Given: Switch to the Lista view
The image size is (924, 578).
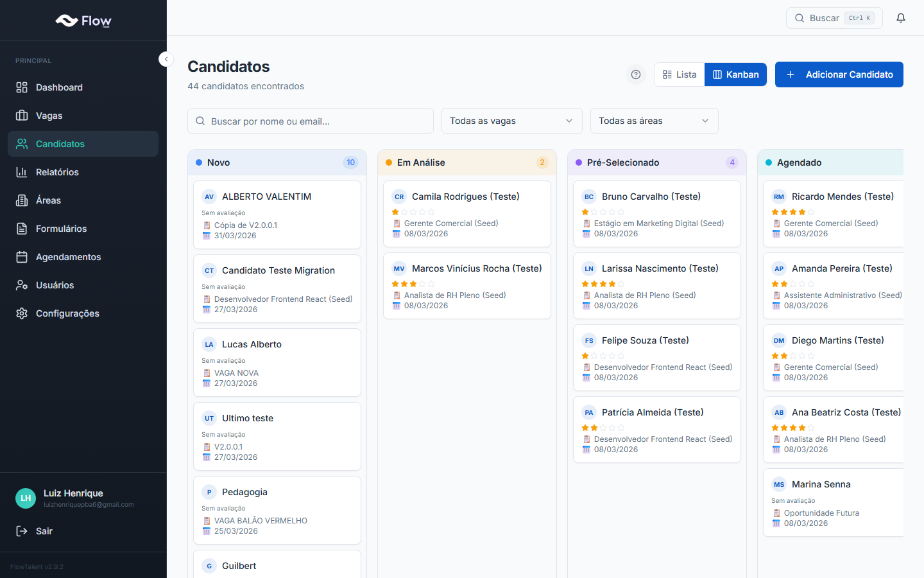Looking at the screenshot, I should [679, 74].
